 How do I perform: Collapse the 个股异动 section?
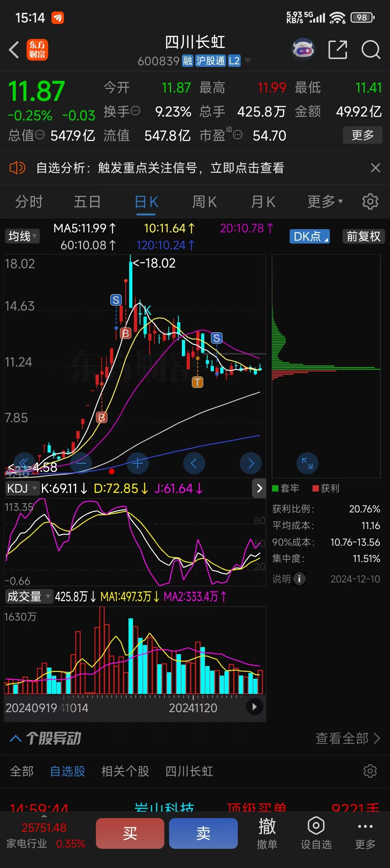15,738
